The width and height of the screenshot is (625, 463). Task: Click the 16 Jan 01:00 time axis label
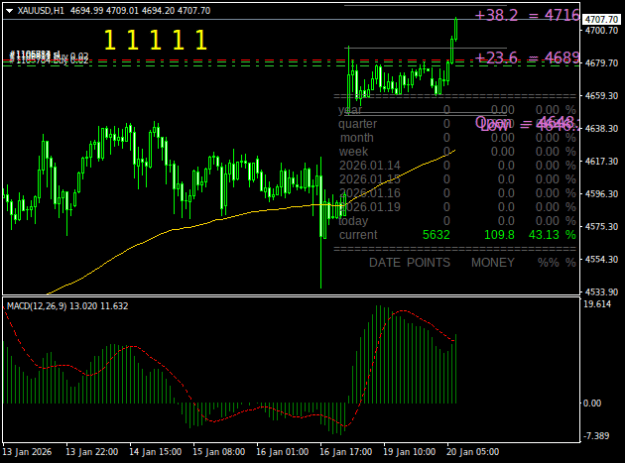click(282, 452)
